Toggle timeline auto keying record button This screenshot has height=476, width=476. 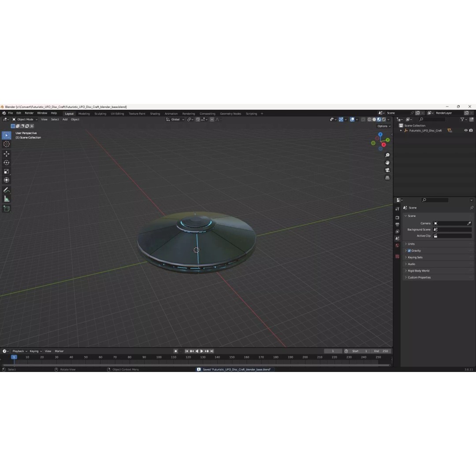point(175,351)
